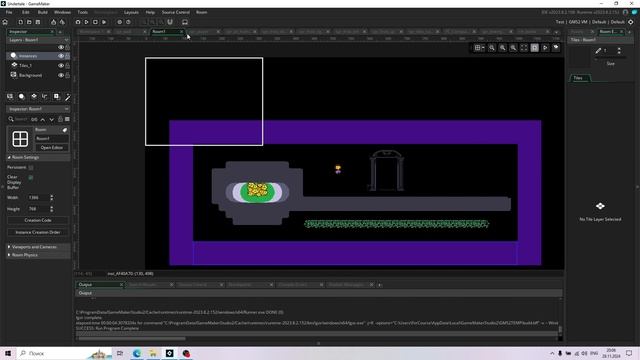The width and height of the screenshot is (640, 360).
Task: Toggle visibility of all layers
Action: tap(61, 47)
